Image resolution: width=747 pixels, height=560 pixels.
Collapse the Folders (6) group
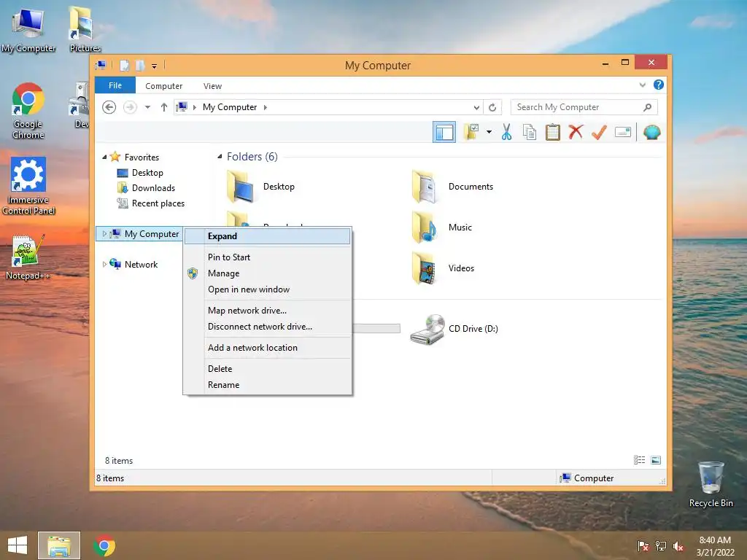[x=220, y=157]
